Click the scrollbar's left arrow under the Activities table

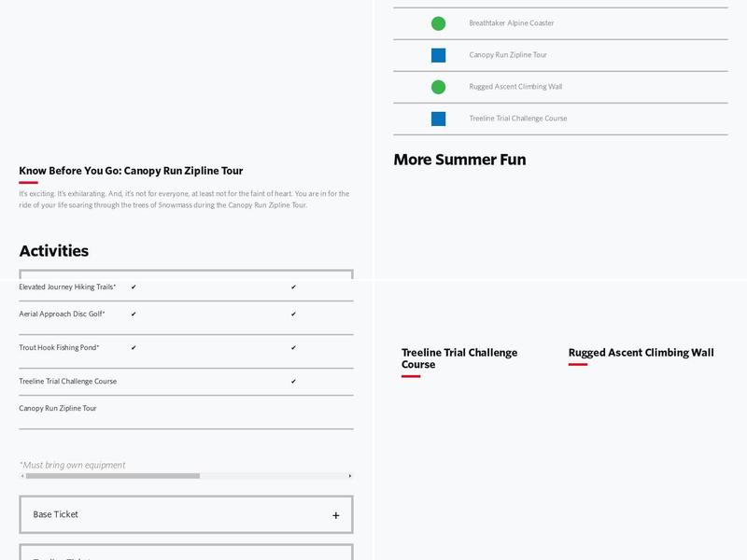coord(22,476)
